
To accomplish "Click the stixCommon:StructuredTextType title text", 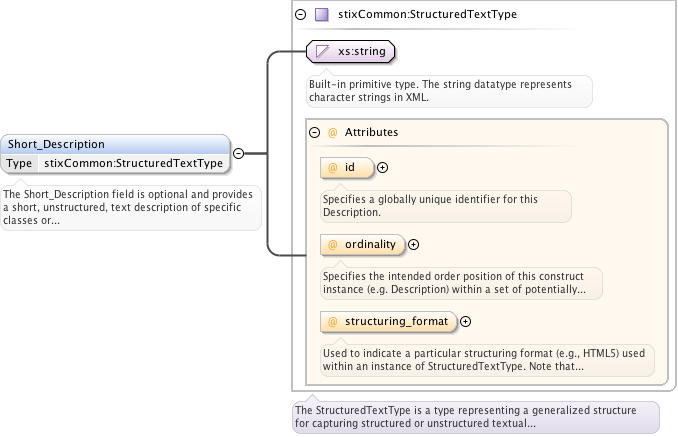I will pyautogui.click(x=428, y=16).
